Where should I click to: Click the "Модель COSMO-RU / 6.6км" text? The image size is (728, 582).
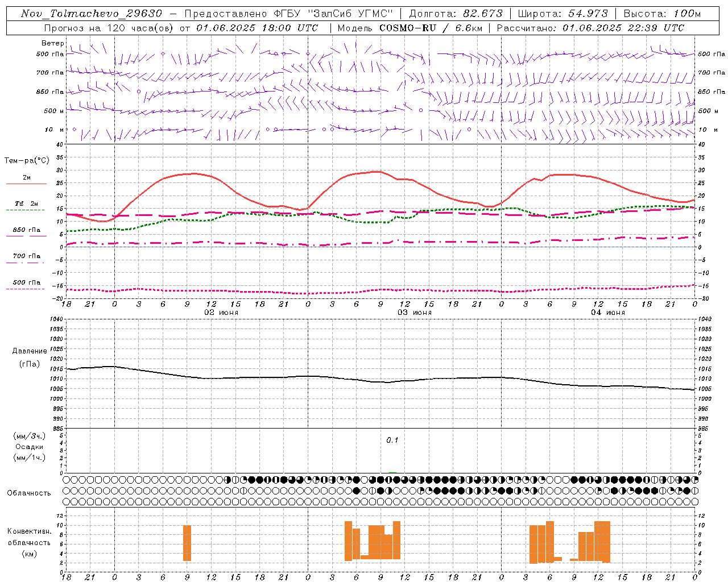click(409, 28)
